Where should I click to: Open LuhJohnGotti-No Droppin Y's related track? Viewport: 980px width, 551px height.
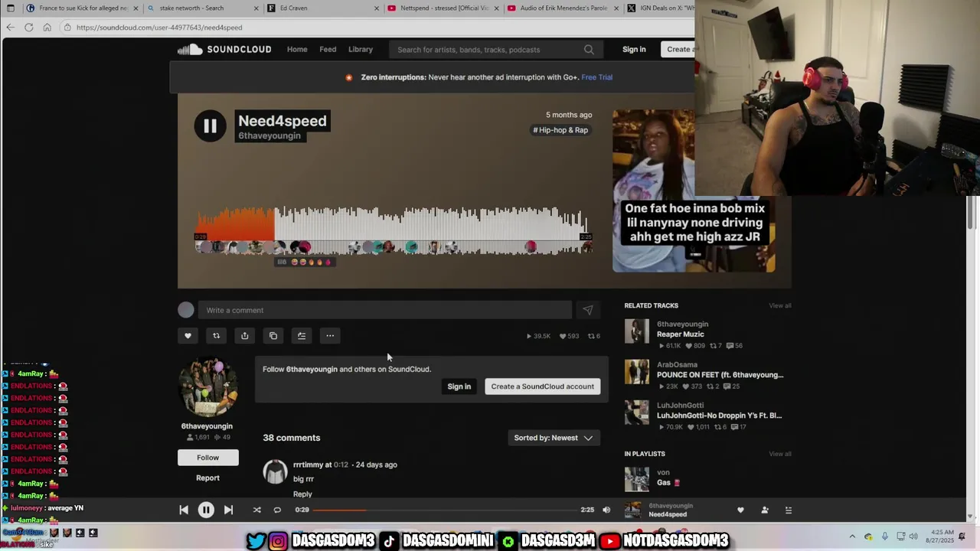(719, 416)
